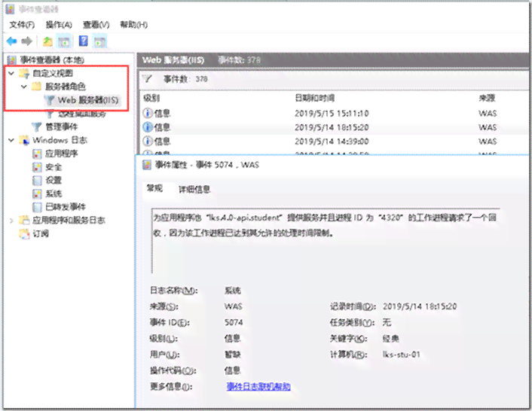
Task: Click the log icon beside 系统
Action: click(x=37, y=193)
